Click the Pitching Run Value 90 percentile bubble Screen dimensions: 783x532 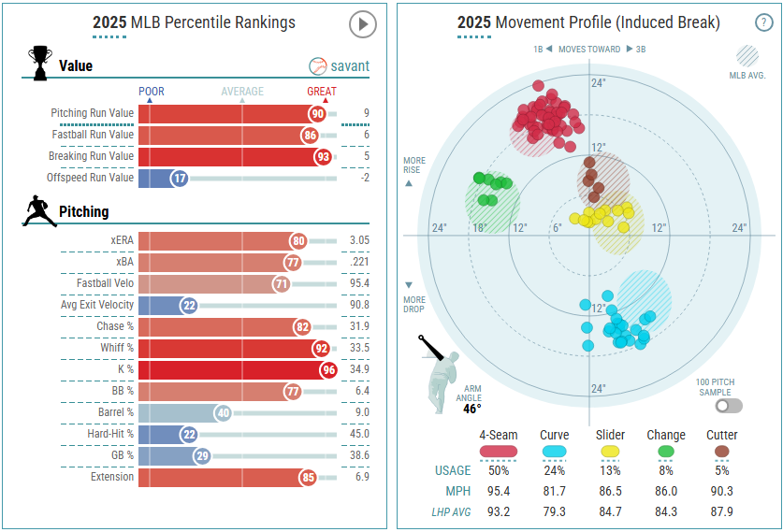point(318,113)
